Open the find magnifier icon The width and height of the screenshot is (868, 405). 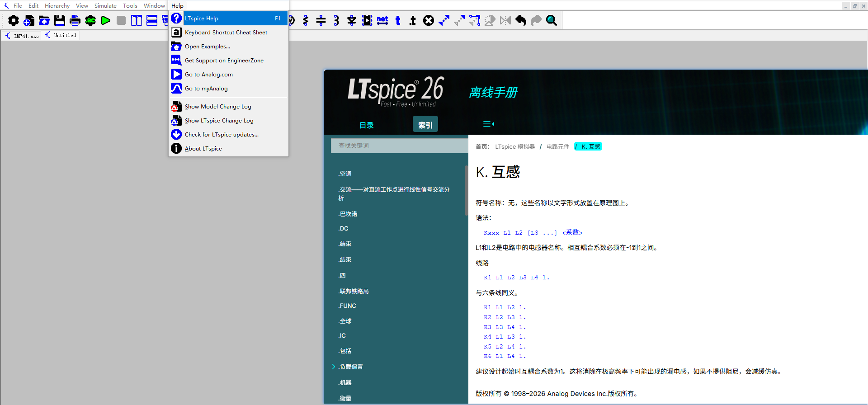point(552,20)
